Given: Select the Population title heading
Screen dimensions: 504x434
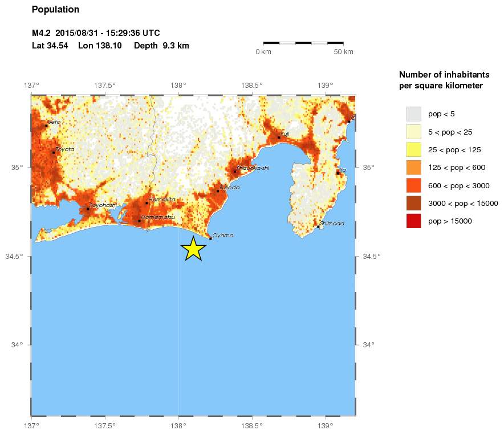Looking at the screenshot, I should tap(55, 9).
